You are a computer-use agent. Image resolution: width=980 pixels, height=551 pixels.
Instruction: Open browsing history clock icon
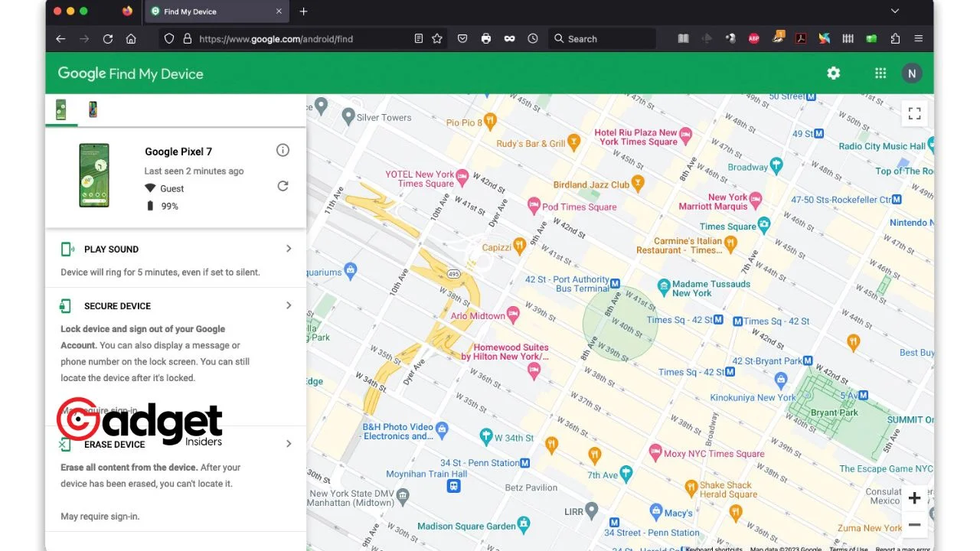(533, 38)
